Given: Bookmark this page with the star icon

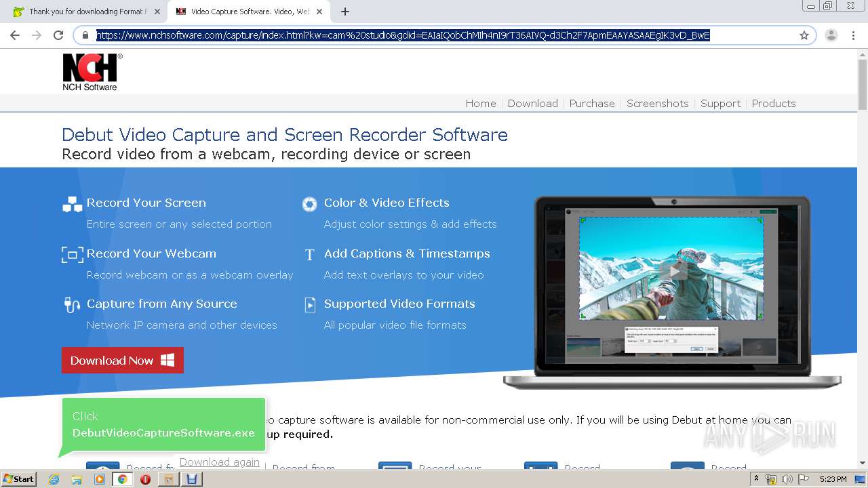Looking at the screenshot, I should point(804,35).
